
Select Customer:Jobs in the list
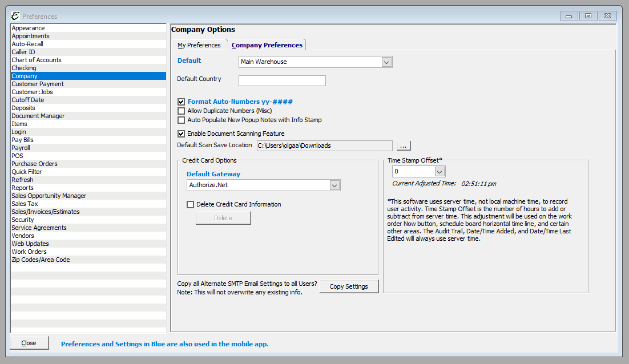(x=88, y=92)
